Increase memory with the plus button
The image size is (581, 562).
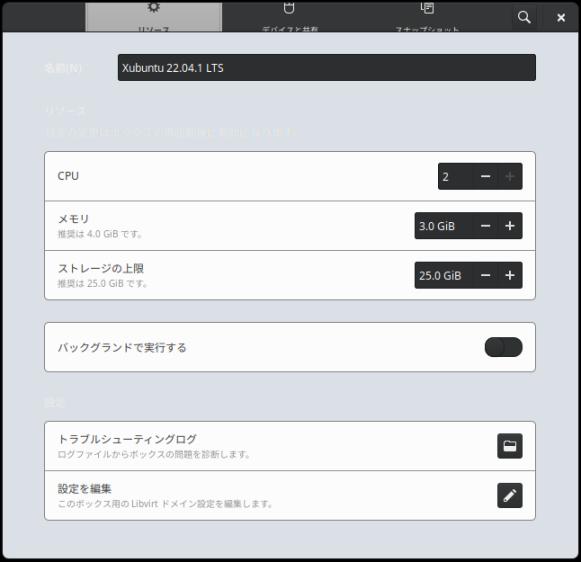tap(510, 226)
